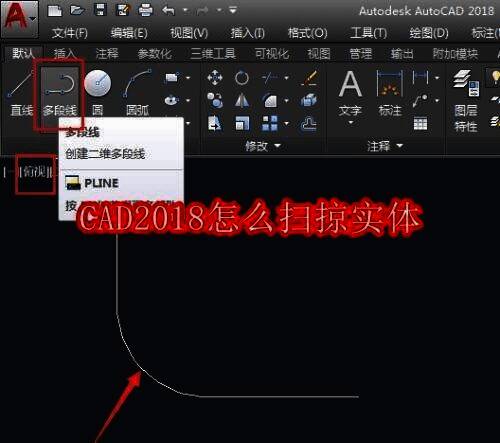Expand the Leader tool dropdown arrow

[x=437, y=100]
